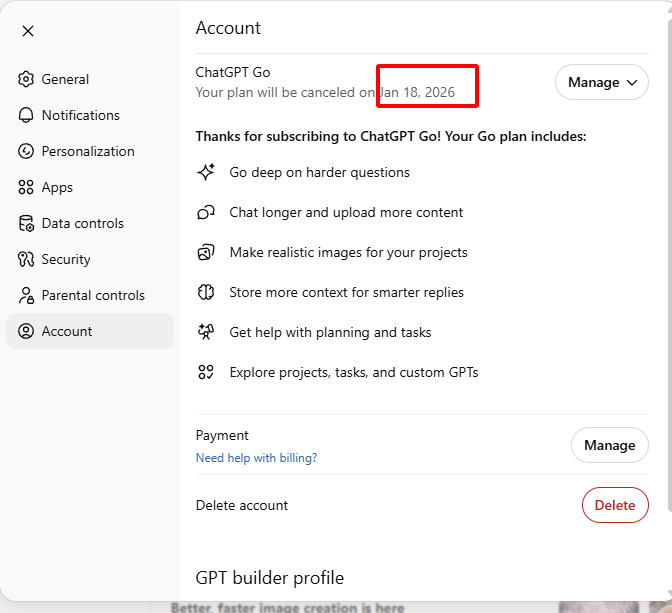
Task: Click the Apps grid icon
Action: tap(26, 187)
